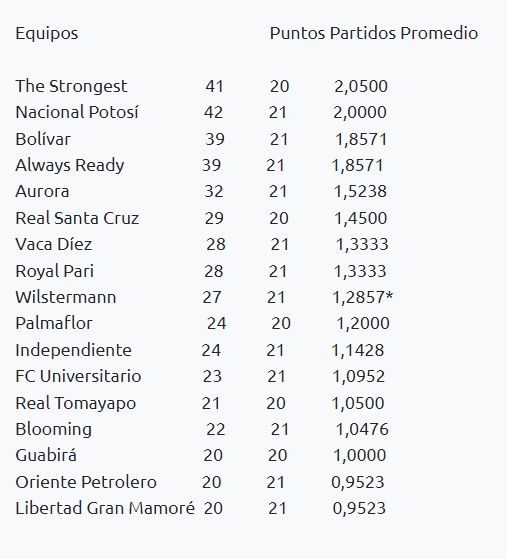
Task: Select Aurora in the table
Action: [42, 191]
